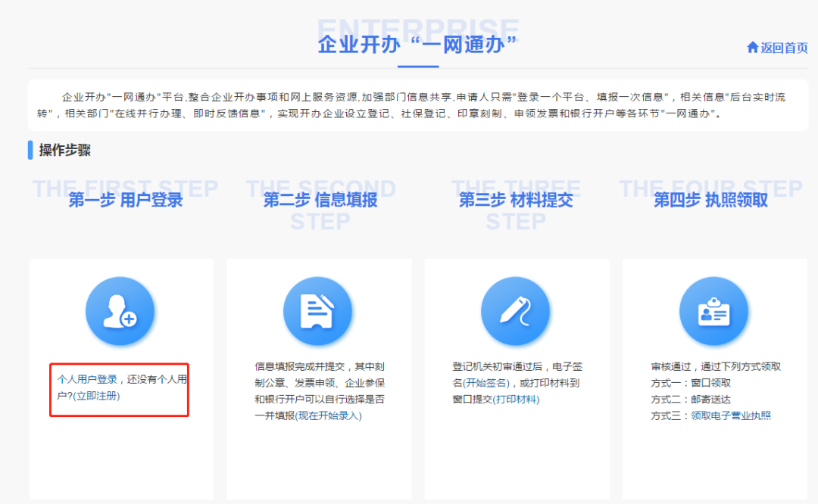The height and width of the screenshot is (504, 818).
Task: Go back via the 返回首页 link text
Action: [784, 48]
